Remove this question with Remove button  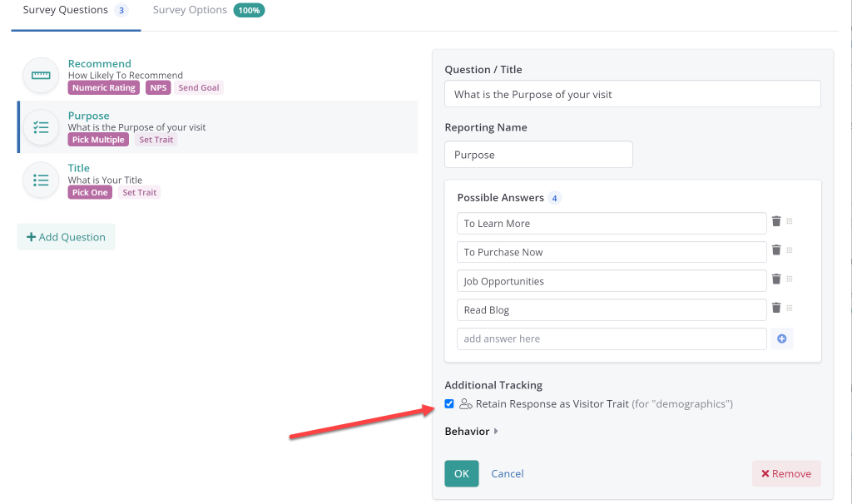[x=786, y=474]
